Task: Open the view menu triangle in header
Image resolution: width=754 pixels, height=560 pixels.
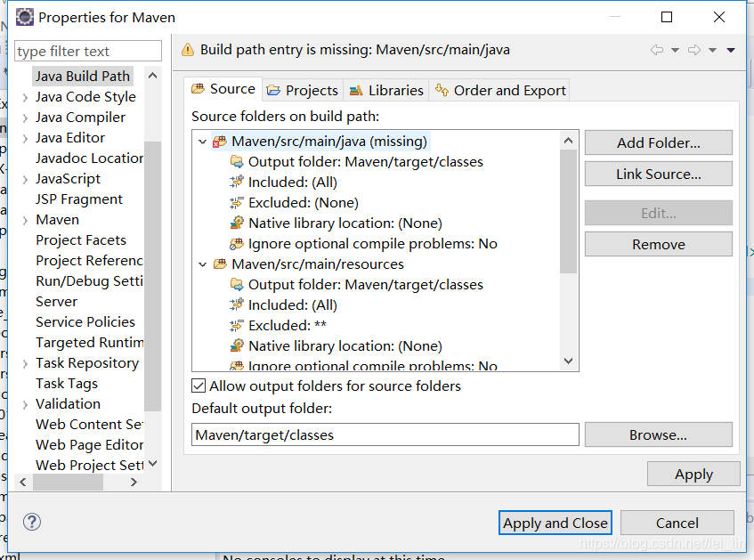Action: (731, 50)
